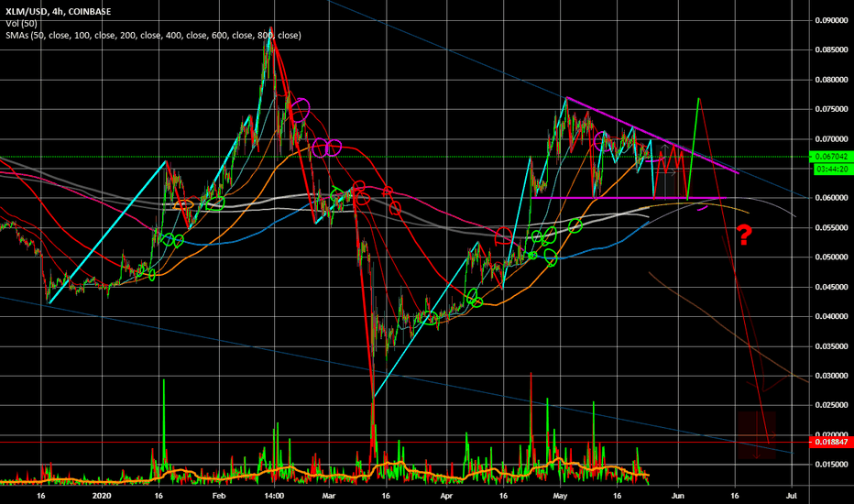
Task: Click the Jul label on time axis
Action: [792, 496]
